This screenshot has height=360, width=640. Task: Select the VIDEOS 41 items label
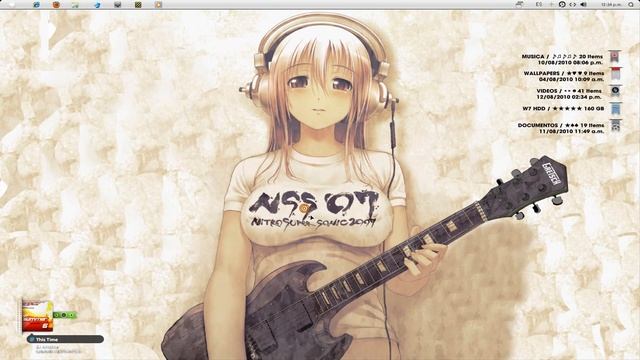[569, 91]
